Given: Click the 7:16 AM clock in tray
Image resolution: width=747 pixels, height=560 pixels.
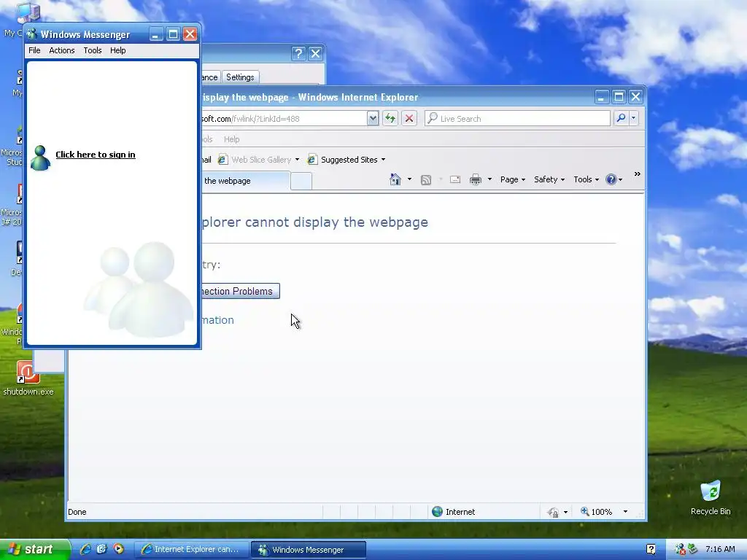Looking at the screenshot, I should point(720,549).
